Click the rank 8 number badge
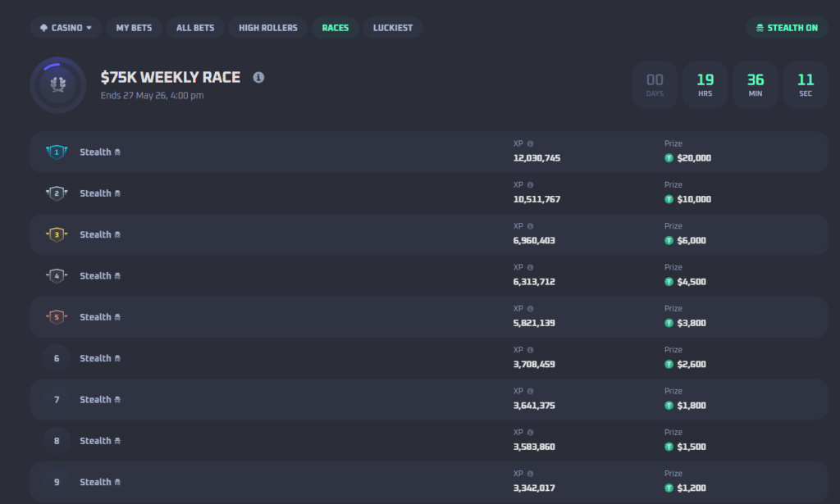The image size is (840, 504). click(x=57, y=441)
